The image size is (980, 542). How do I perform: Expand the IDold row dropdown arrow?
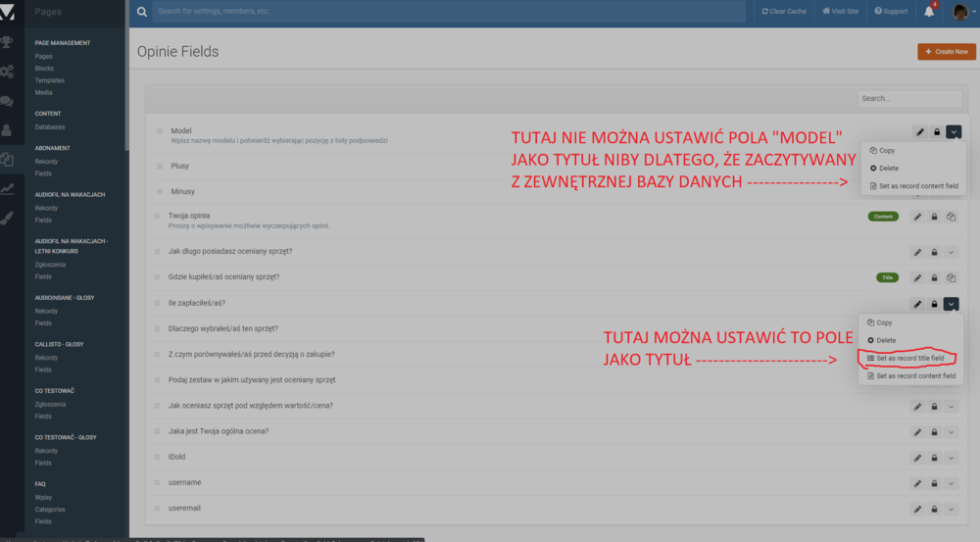pos(952,458)
